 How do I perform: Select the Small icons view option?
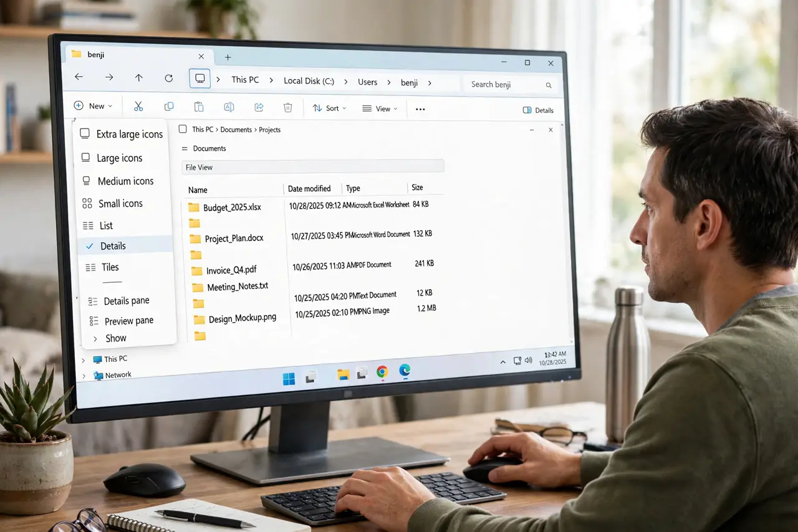pos(113,204)
